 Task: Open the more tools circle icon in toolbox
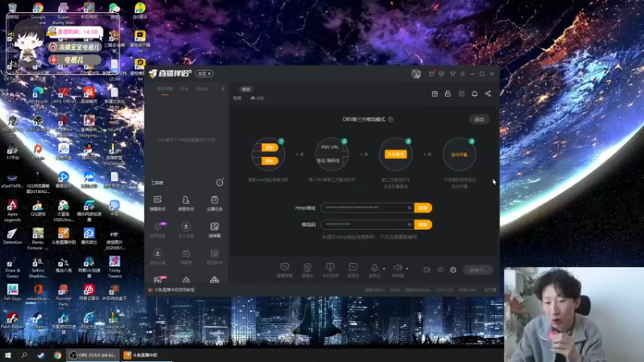pyautogui.click(x=220, y=183)
